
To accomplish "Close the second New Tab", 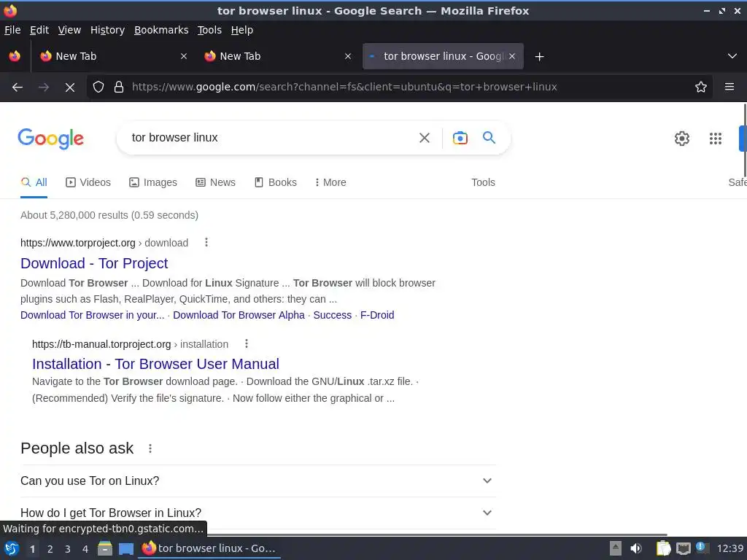I will tap(348, 56).
